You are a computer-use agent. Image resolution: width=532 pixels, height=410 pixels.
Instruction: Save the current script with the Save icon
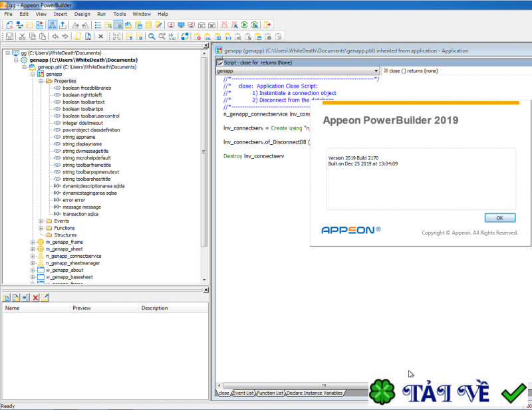pyautogui.click(x=11, y=35)
